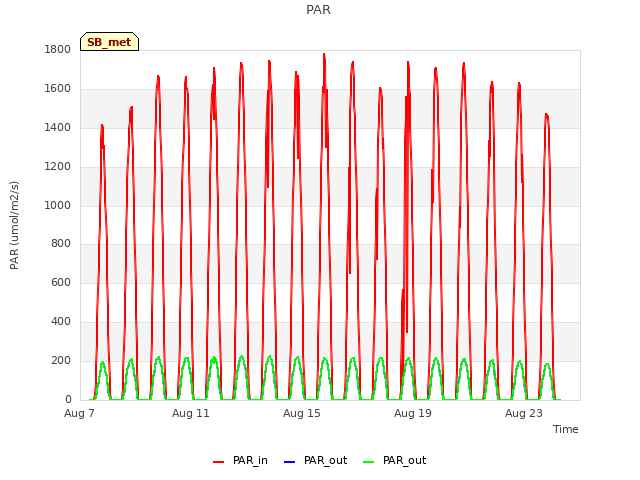Viewport: 640px width, 480px height.
Task: Click the y-axis label PAR (umol/m2/s)
Action: click(x=14, y=225)
